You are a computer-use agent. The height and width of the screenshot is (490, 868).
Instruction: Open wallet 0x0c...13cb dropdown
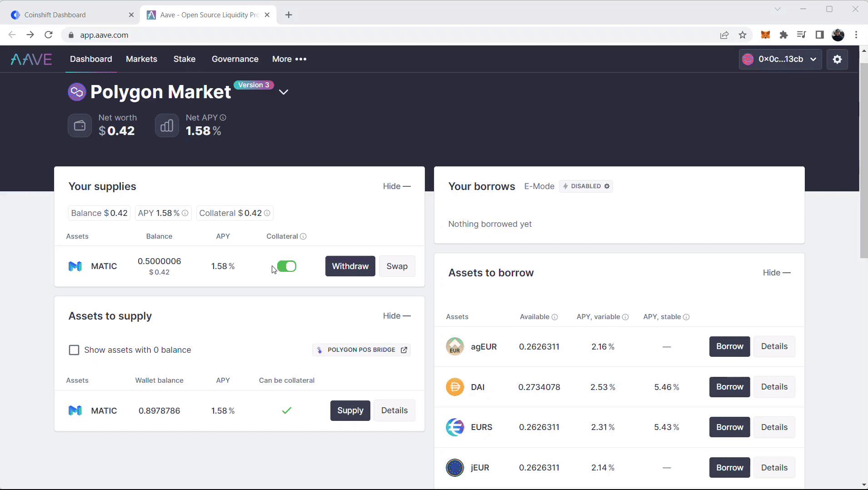[x=780, y=59]
